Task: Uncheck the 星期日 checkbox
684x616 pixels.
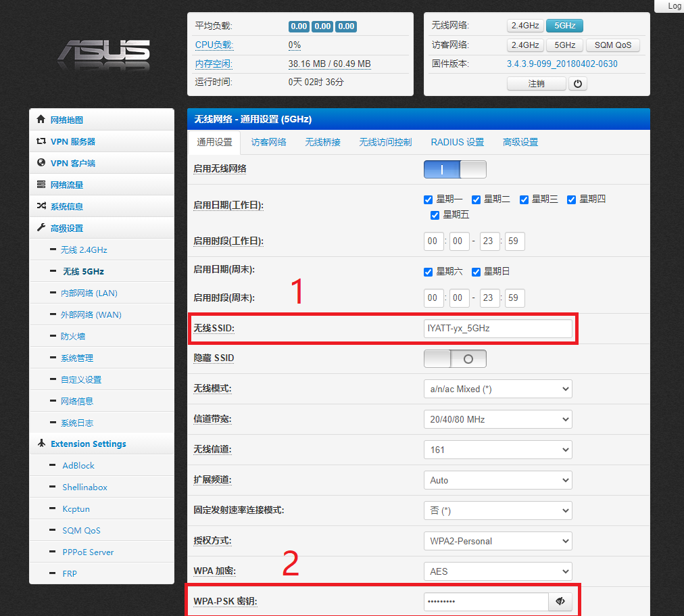Action: 476,273
